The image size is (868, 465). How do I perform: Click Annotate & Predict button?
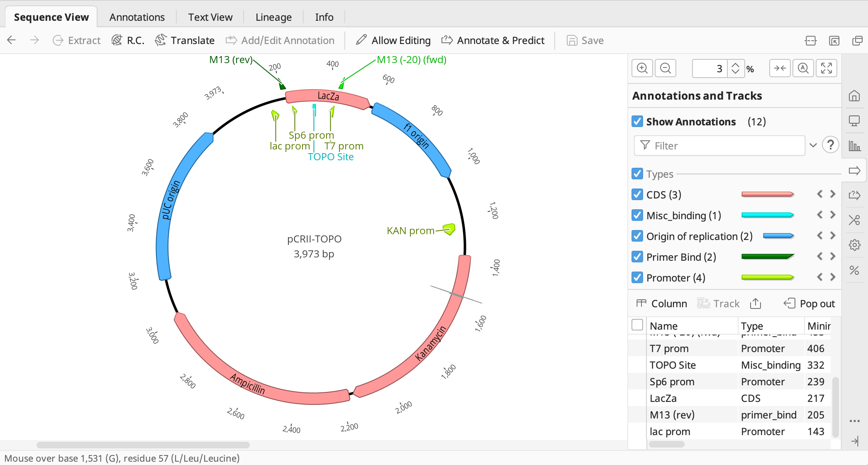[493, 40]
